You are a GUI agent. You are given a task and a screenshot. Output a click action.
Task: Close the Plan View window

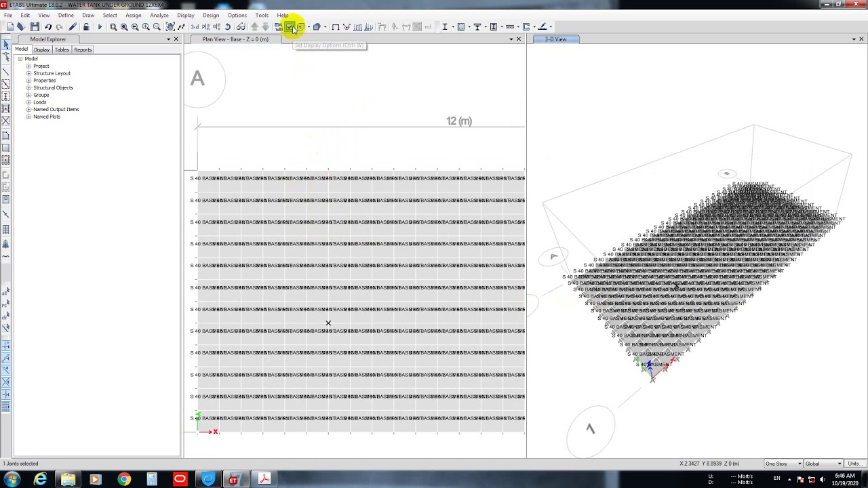(x=519, y=39)
